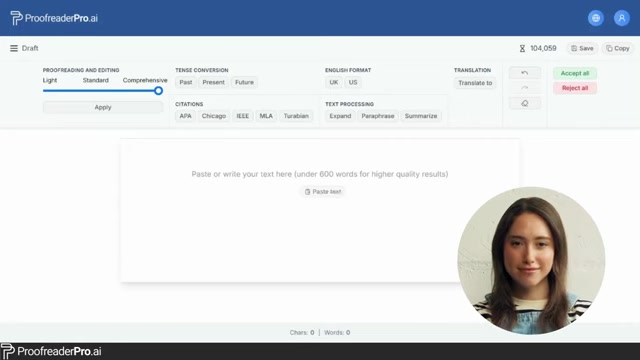
Task: Click the eraser clear icon
Action: 525,103
